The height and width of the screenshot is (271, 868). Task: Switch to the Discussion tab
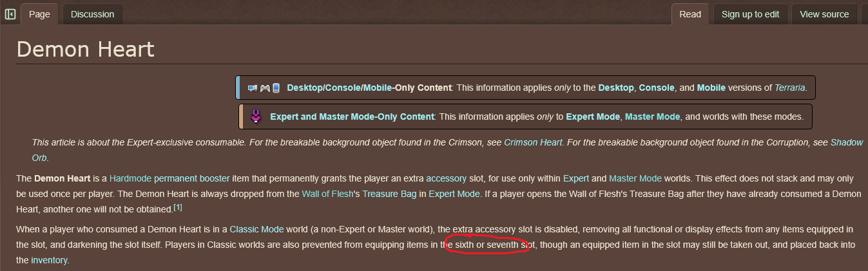click(92, 14)
